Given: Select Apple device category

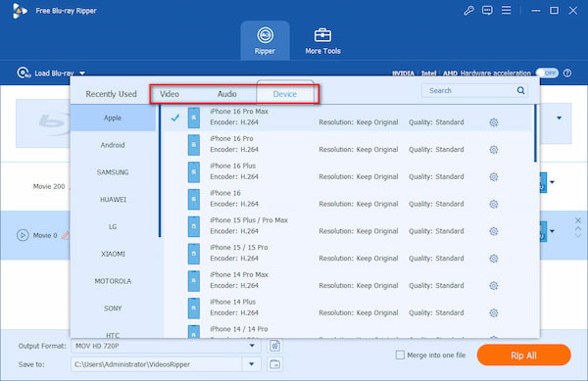Looking at the screenshot, I should click(x=113, y=118).
